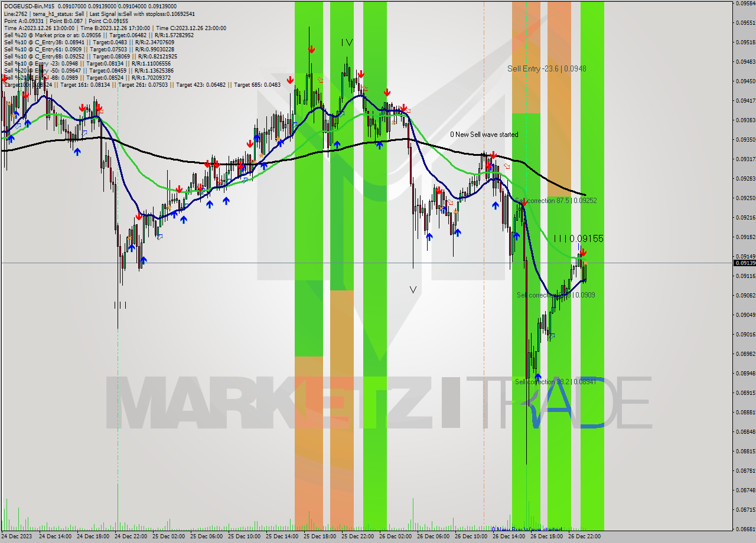Click the '24 Dec 14:00' time axis label
This screenshot has width=756, height=543.
(x=55, y=537)
